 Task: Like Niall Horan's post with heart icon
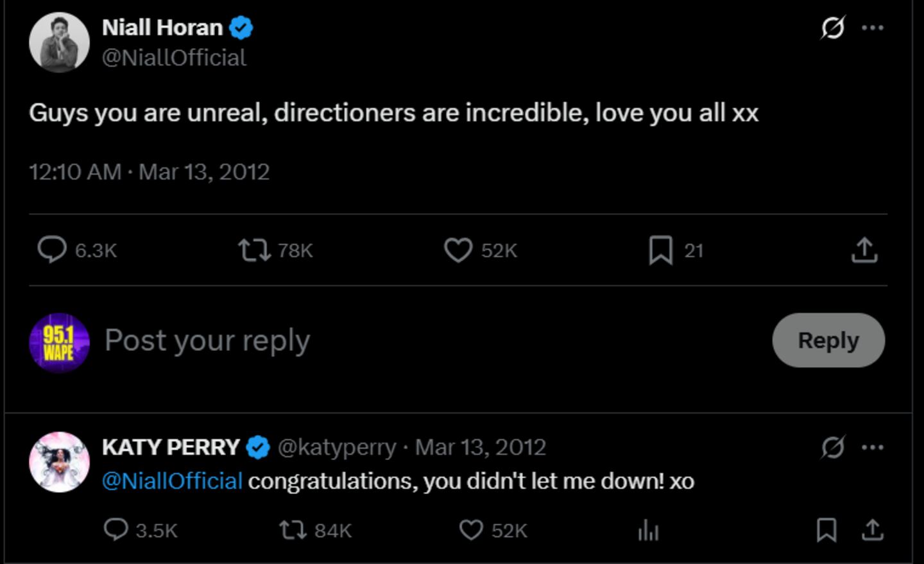coord(458,250)
